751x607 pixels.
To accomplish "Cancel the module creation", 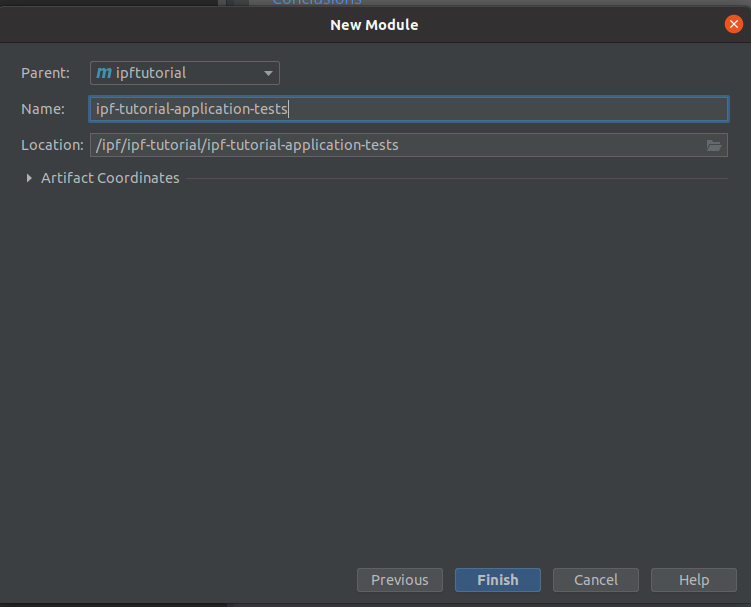I will (595, 580).
